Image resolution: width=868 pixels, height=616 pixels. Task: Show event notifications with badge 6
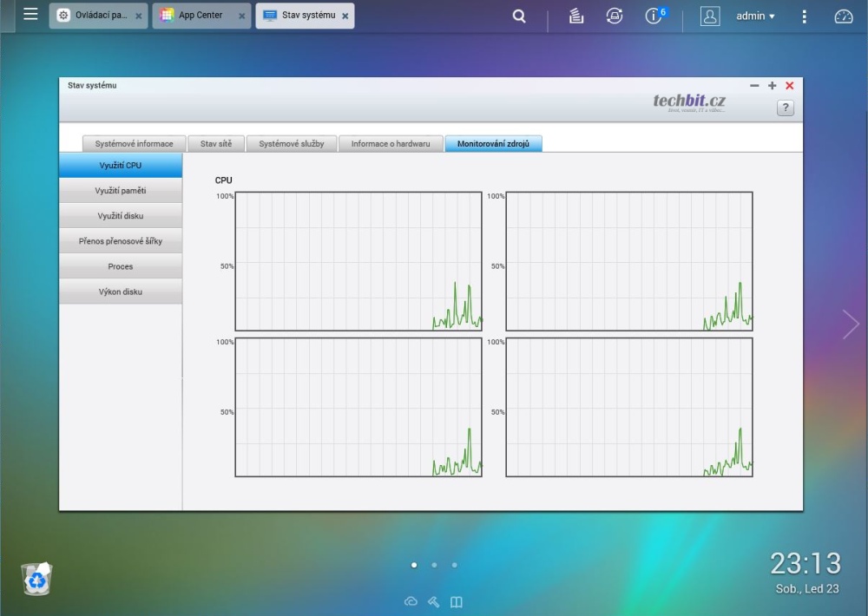654,16
